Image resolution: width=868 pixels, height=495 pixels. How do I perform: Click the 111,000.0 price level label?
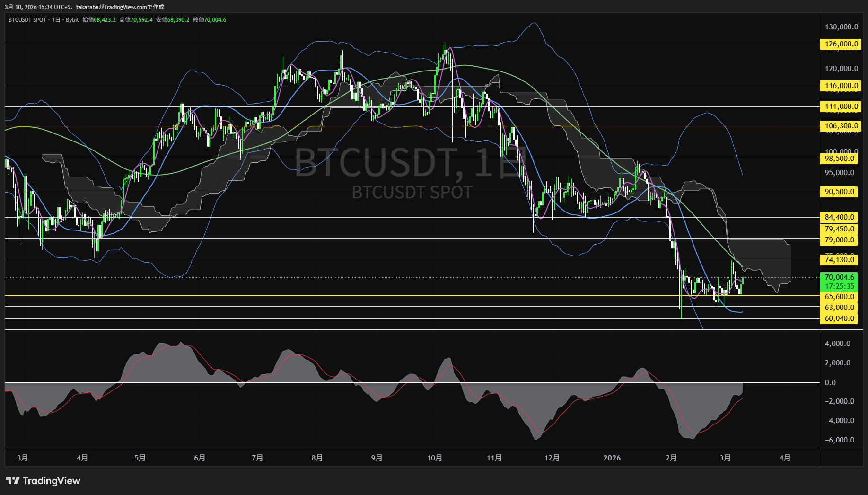(841, 106)
